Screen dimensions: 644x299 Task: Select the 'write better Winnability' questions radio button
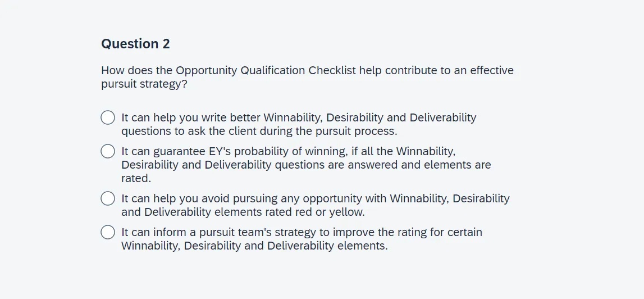click(108, 117)
